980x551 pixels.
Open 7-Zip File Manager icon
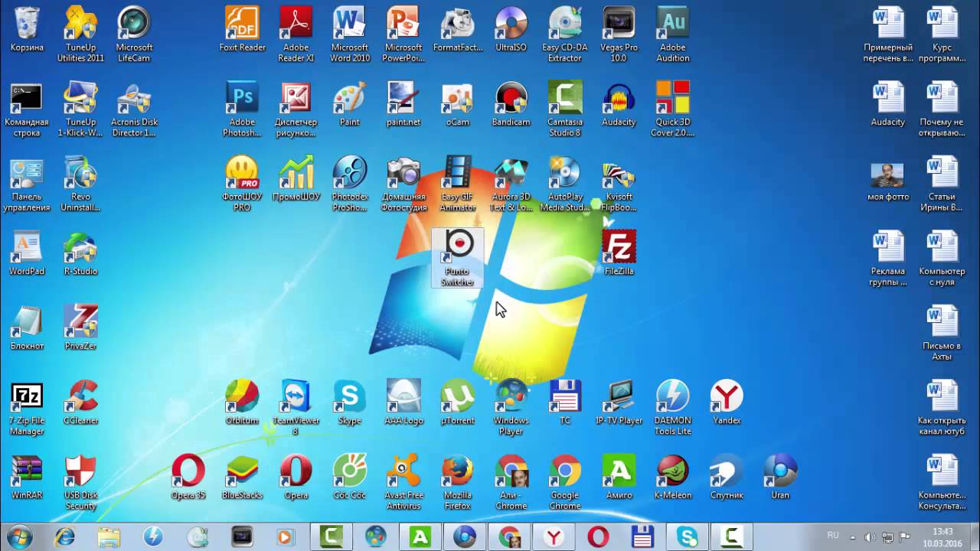click(x=27, y=408)
